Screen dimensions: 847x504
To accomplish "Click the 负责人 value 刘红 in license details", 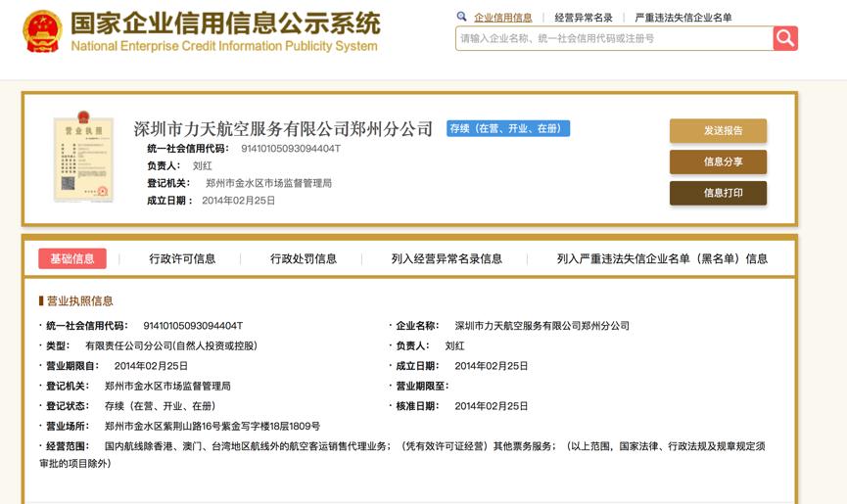I will 454,345.
